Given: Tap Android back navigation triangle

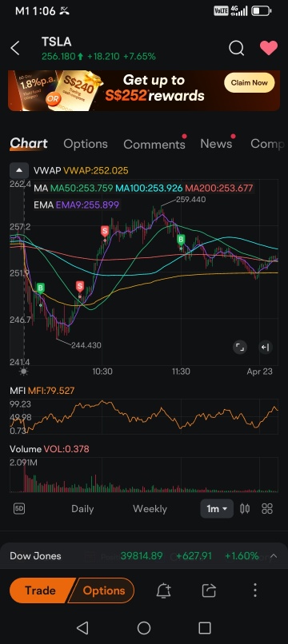Looking at the screenshot, I should coord(82,627).
